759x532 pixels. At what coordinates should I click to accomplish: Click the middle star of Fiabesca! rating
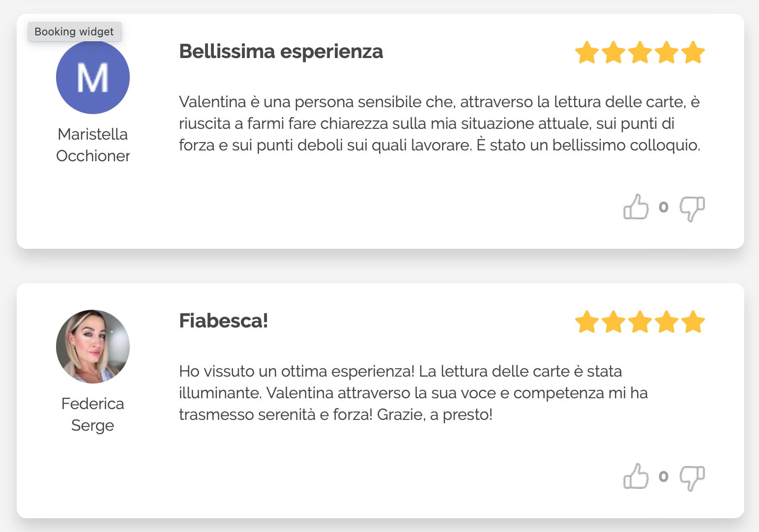tap(640, 322)
